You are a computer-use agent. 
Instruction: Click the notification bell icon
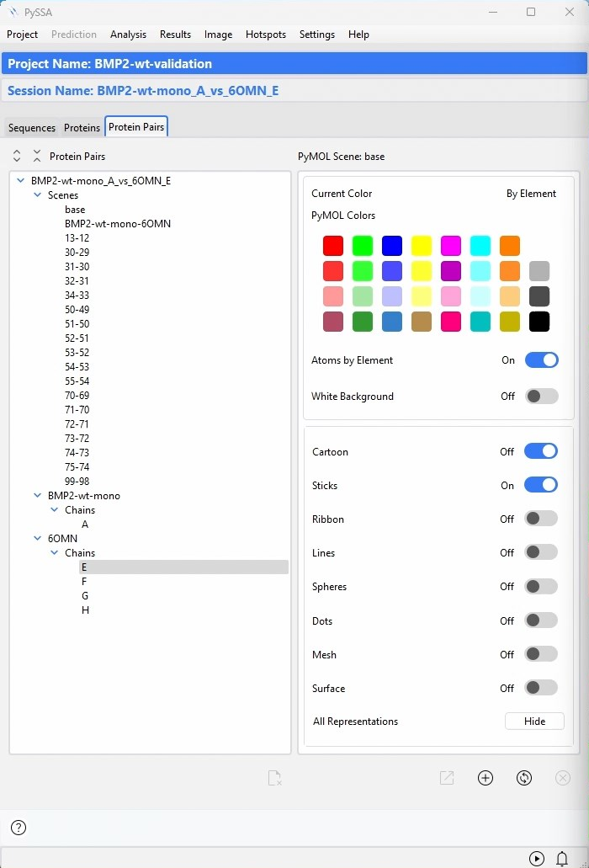(x=562, y=858)
